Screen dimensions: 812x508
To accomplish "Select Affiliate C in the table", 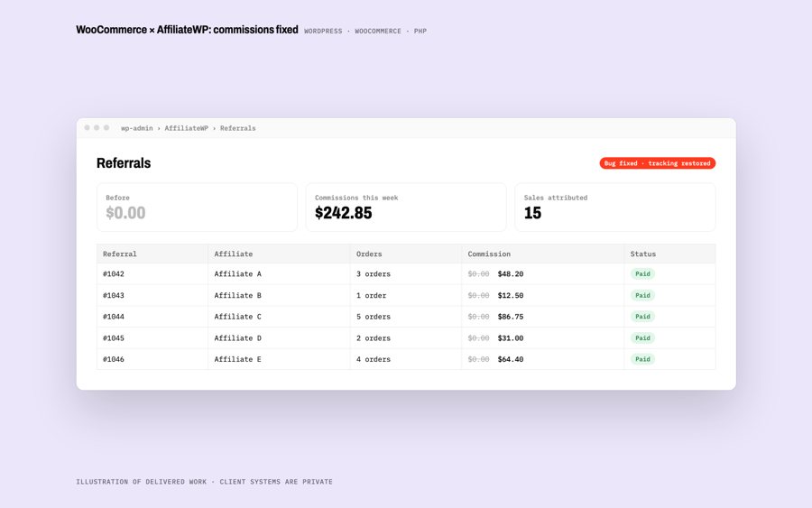I will click(x=237, y=317).
